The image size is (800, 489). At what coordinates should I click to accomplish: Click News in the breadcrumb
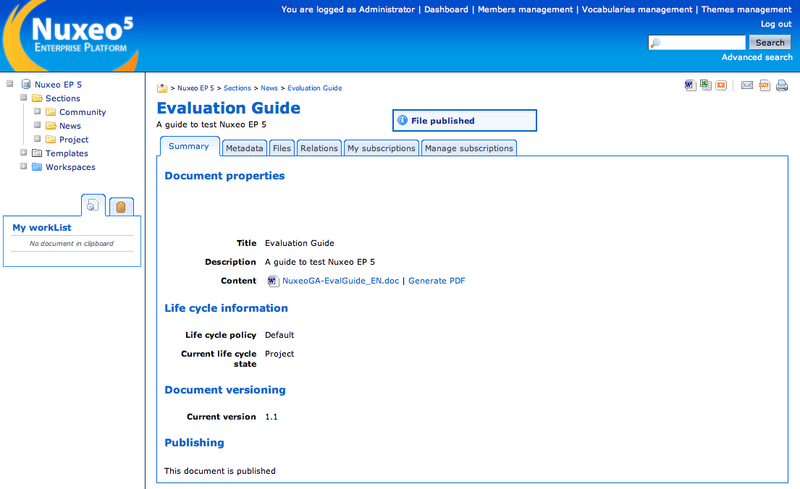pos(269,88)
